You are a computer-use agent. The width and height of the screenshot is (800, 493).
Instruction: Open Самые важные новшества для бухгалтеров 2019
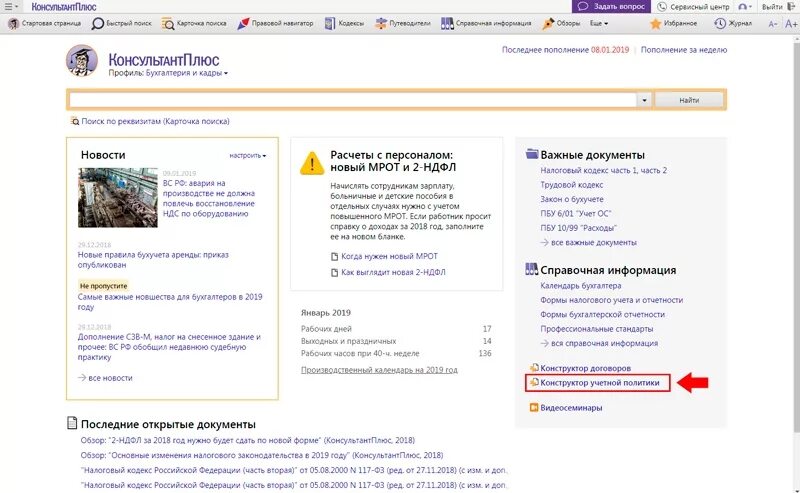tap(170, 302)
